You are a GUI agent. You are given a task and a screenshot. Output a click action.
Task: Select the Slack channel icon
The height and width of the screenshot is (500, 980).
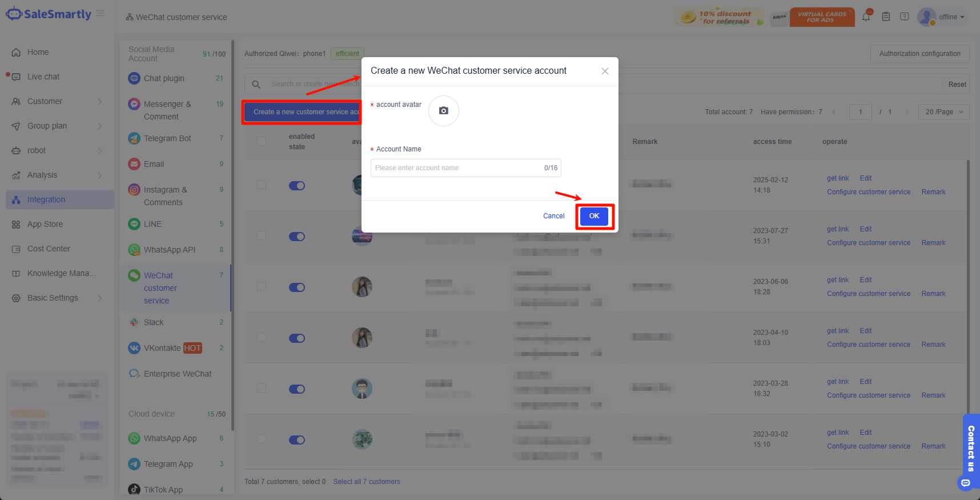134,322
